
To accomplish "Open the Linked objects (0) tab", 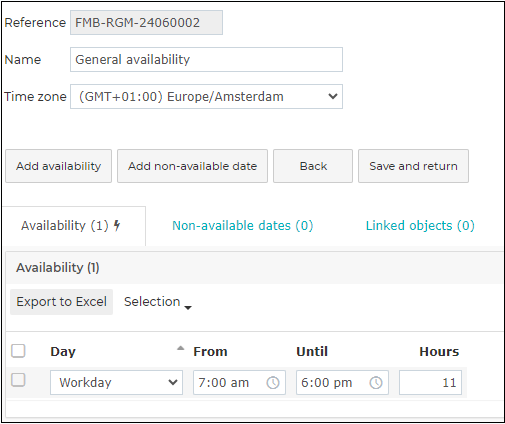I will click(420, 226).
